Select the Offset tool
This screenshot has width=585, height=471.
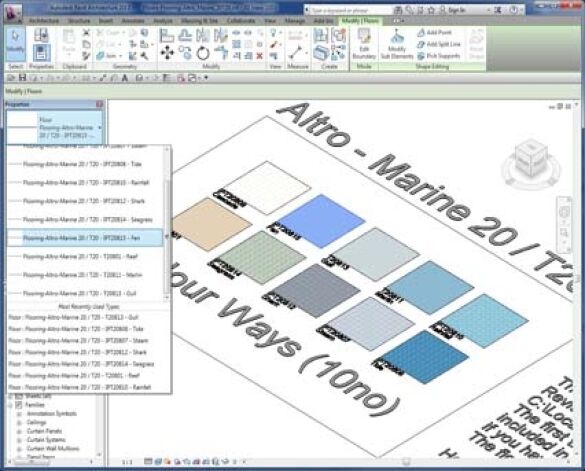point(185,35)
